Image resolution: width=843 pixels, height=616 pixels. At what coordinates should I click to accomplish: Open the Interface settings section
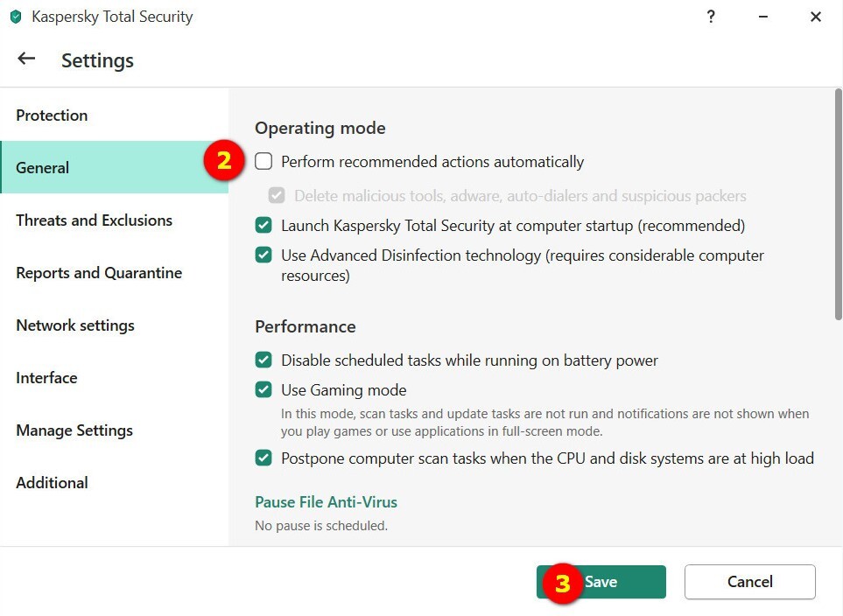46,378
